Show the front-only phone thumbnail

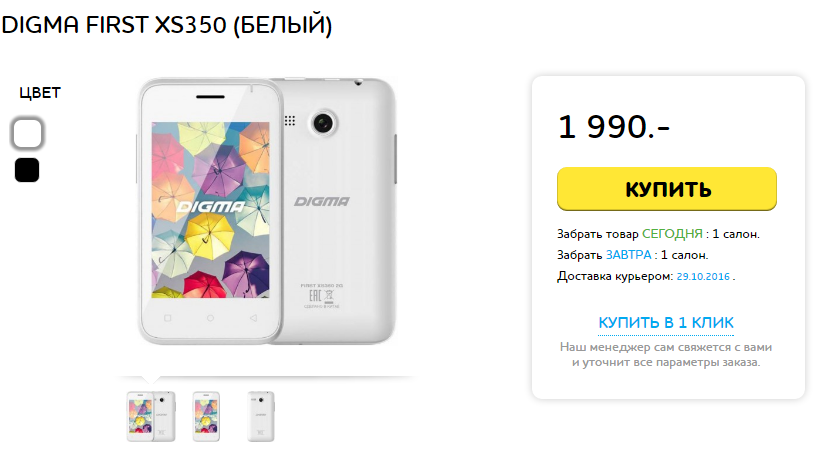click(x=206, y=417)
